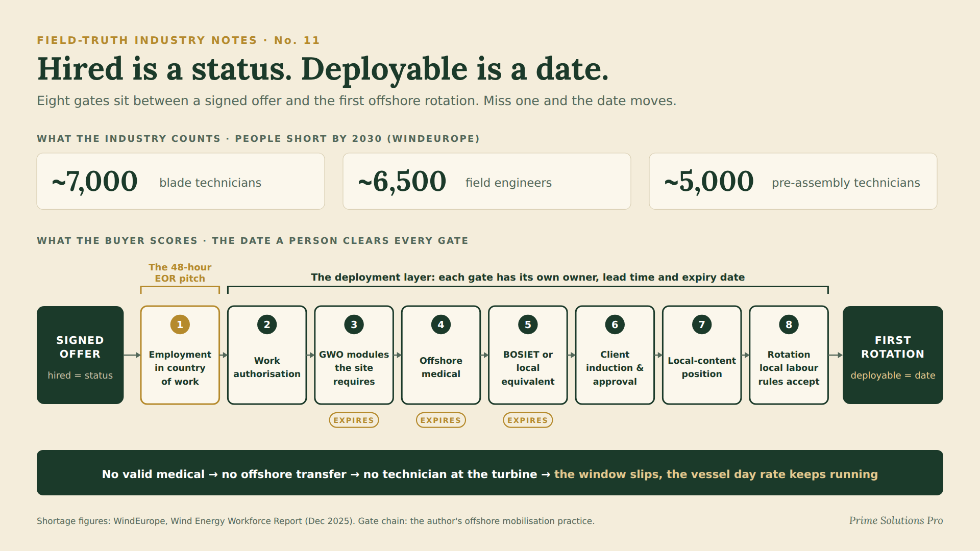Click the gold number 1 circle
The height and width of the screenshot is (551, 980).
[180, 324]
